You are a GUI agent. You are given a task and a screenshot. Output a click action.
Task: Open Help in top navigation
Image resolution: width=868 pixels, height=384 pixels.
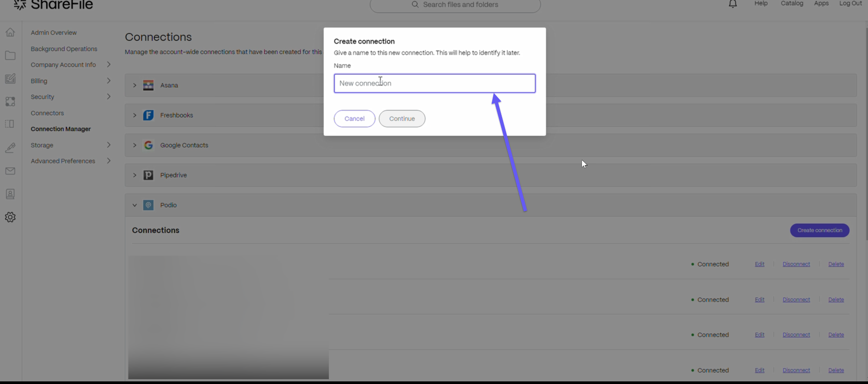(x=761, y=3)
